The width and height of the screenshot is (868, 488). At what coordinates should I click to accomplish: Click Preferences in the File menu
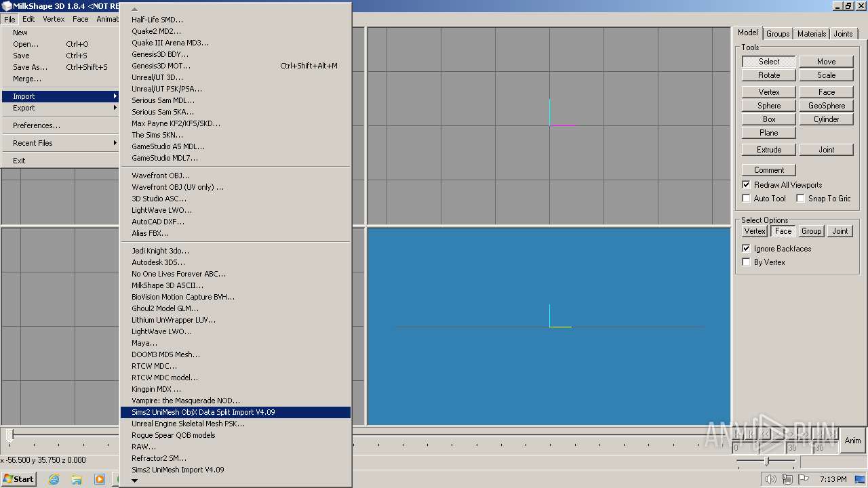coord(60,125)
